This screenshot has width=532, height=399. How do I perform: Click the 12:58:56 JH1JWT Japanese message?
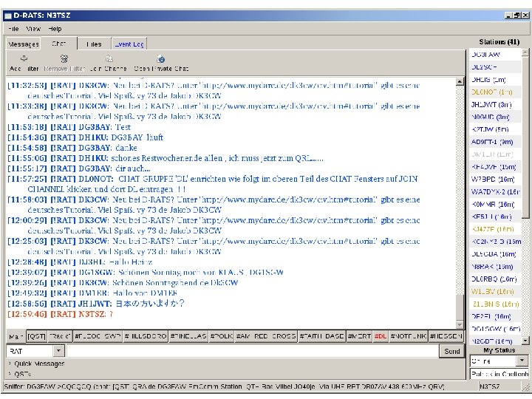(95, 304)
